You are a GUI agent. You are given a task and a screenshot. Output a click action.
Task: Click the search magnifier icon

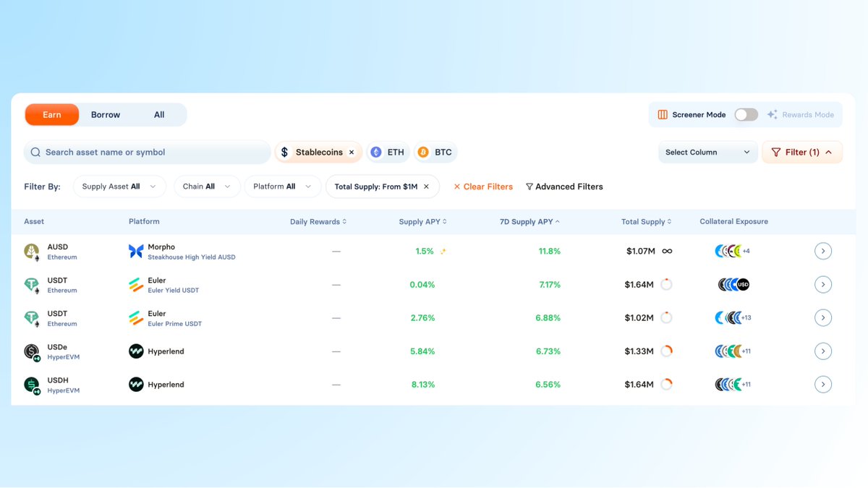click(35, 153)
